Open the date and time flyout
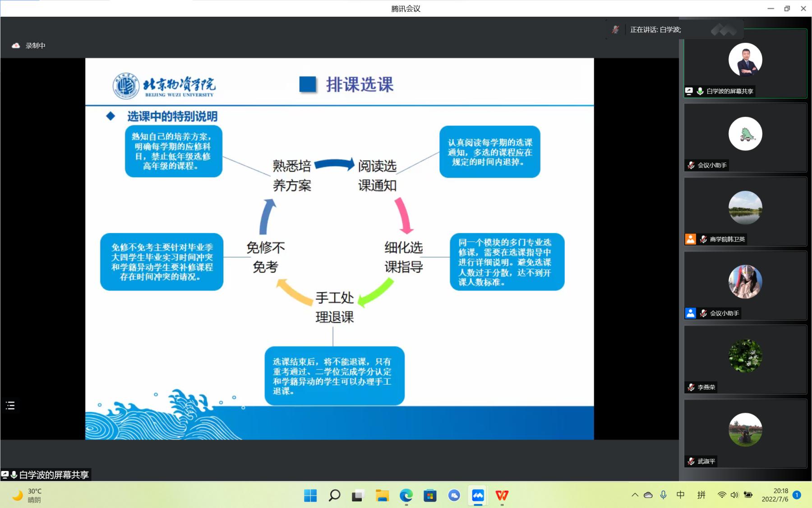812x508 pixels. 775,495
